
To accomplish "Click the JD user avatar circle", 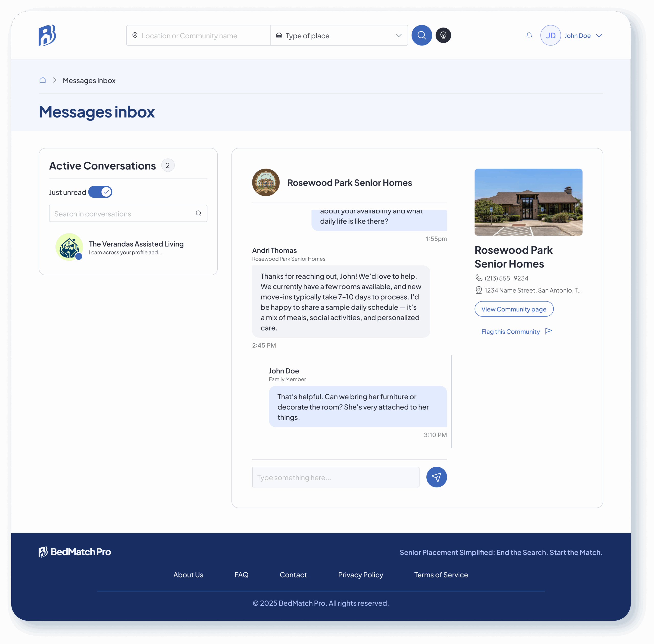I will [551, 35].
